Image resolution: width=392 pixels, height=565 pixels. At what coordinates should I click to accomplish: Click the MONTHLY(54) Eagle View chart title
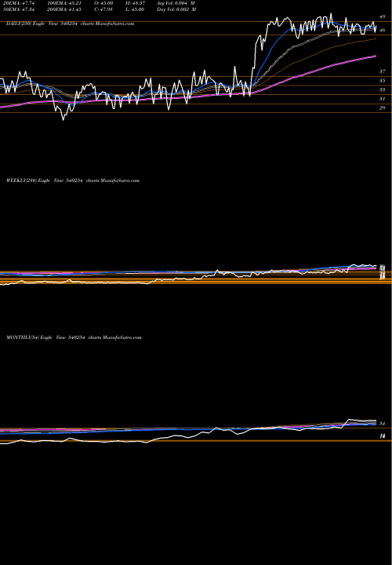[x=74, y=337]
